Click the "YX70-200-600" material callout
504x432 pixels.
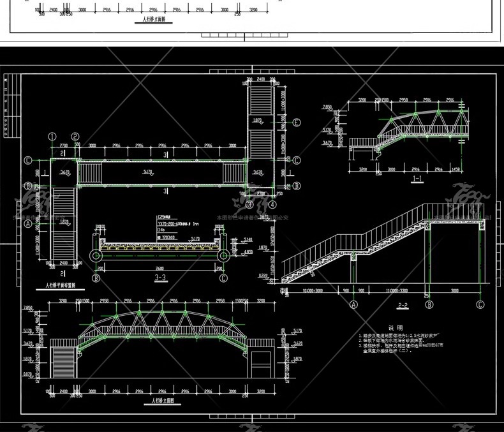coord(177,224)
